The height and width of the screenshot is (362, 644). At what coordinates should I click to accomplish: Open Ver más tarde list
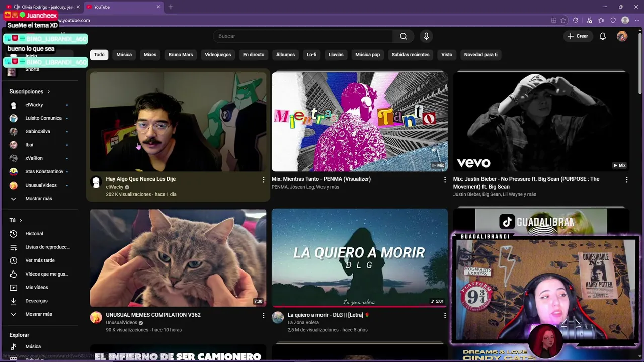coord(40,260)
